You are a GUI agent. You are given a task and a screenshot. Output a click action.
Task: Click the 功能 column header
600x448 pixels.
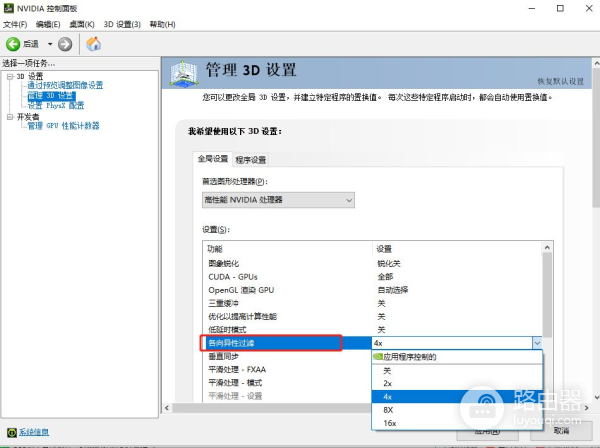(x=287, y=249)
